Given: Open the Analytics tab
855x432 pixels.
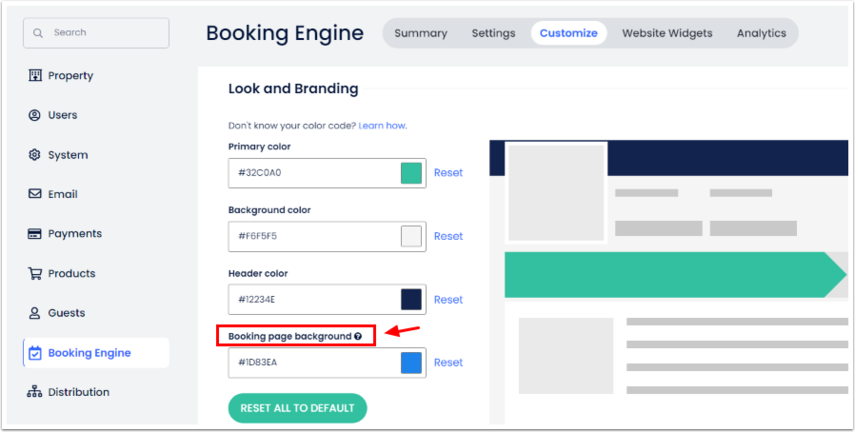Looking at the screenshot, I should pyautogui.click(x=761, y=33).
